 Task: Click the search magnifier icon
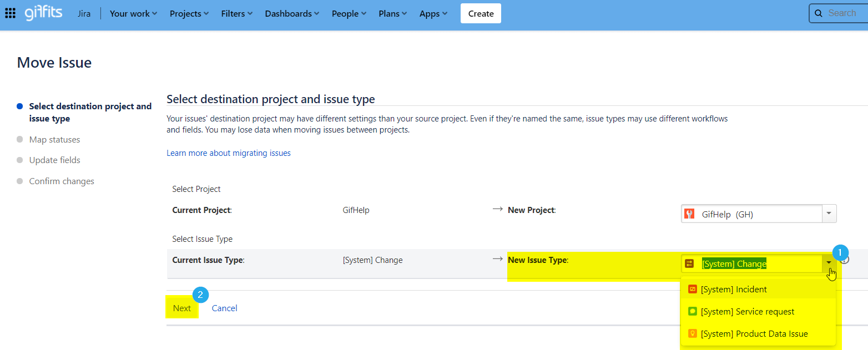point(819,13)
